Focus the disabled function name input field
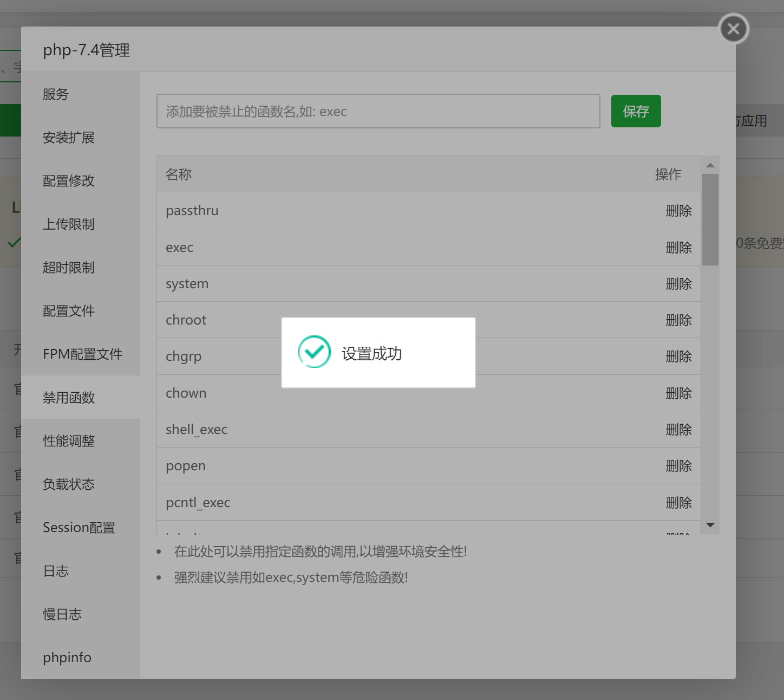The height and width of the screenshot is (700, 784). pyautogui.click(x=378, y=111)
